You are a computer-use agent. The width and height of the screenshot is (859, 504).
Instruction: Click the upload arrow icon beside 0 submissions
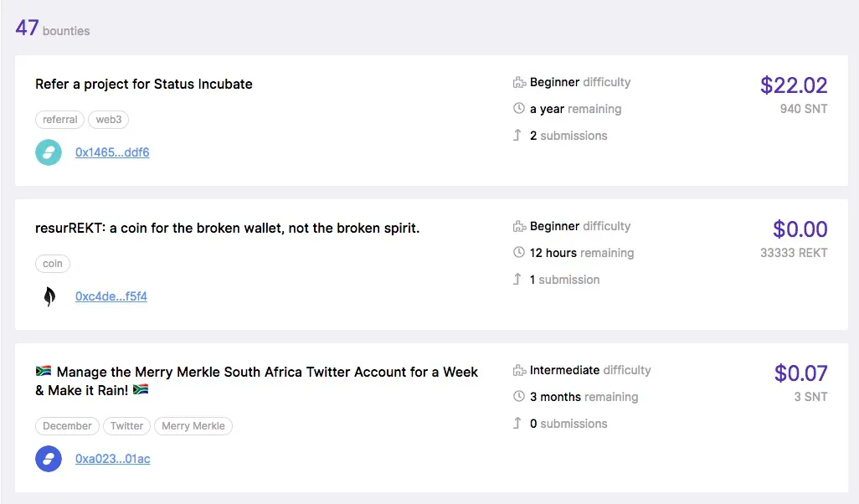click(517, 423)
